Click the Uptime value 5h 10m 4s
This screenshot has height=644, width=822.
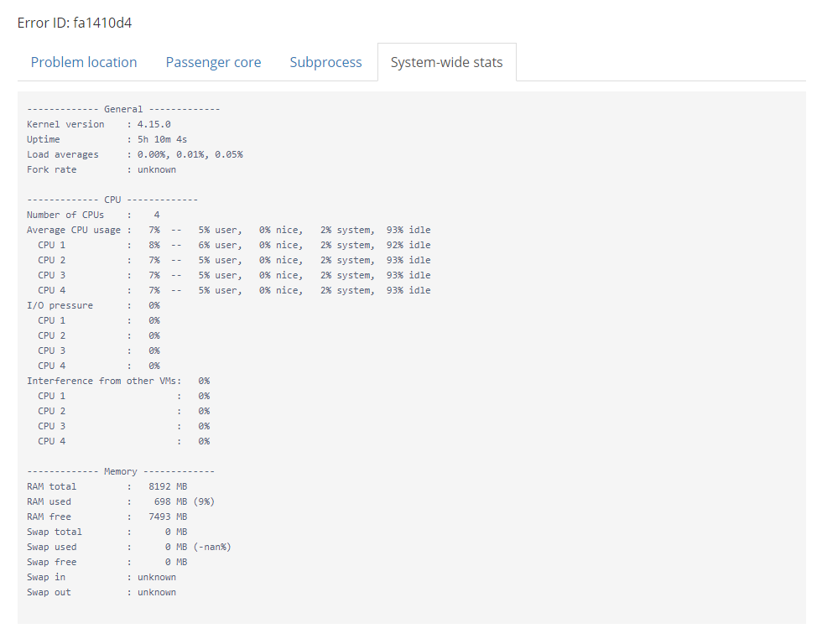click(163, 139)
